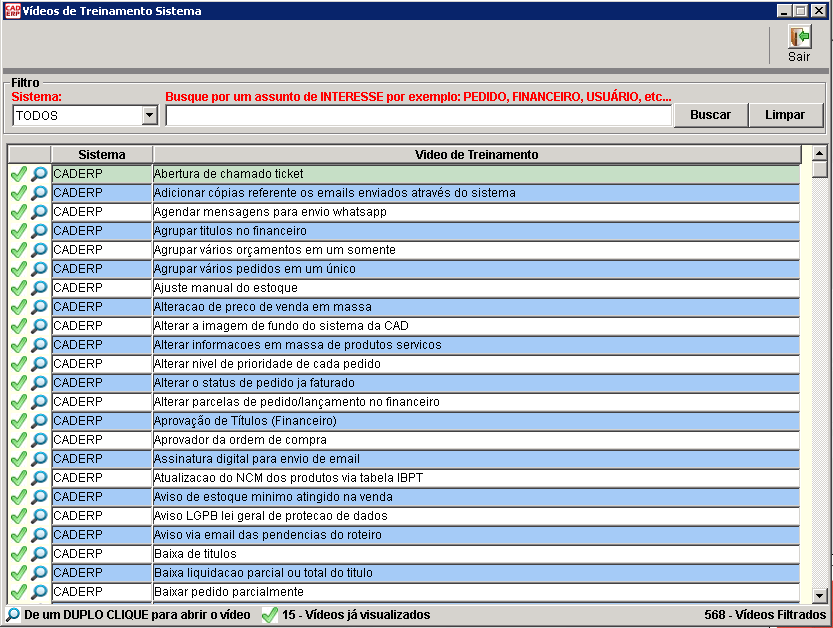Click the search subject input field

point(419,115)
